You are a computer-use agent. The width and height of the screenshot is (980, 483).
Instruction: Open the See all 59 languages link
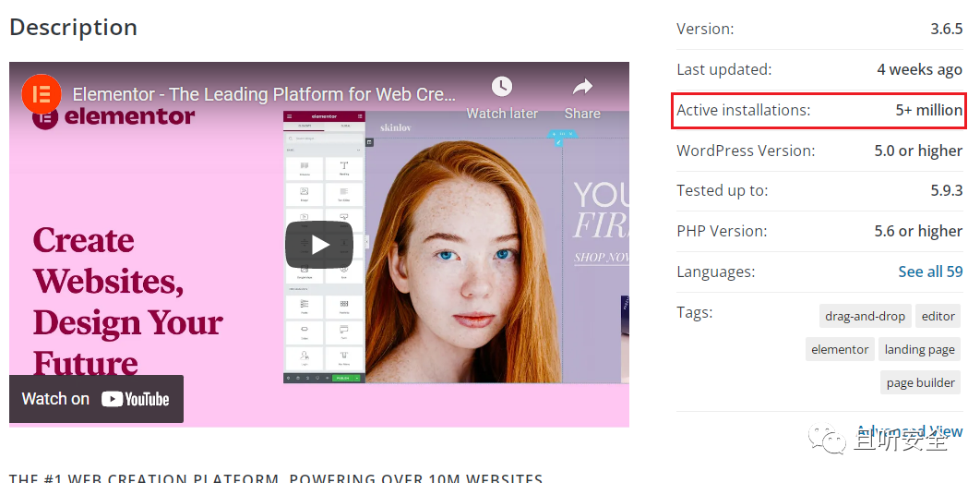pyautogui.click(x=930, y=272)
